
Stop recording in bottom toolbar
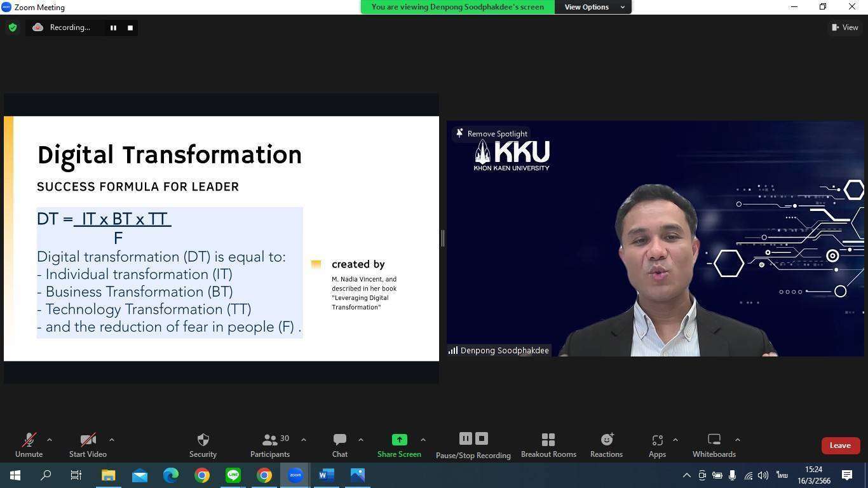pos(482,438)
